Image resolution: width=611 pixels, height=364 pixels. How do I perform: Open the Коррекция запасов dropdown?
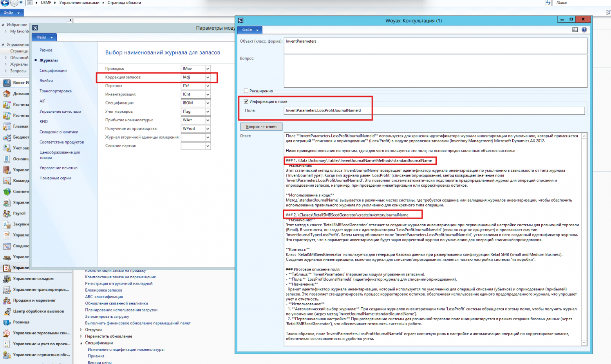pyautogui.click(x=208, y=77)
